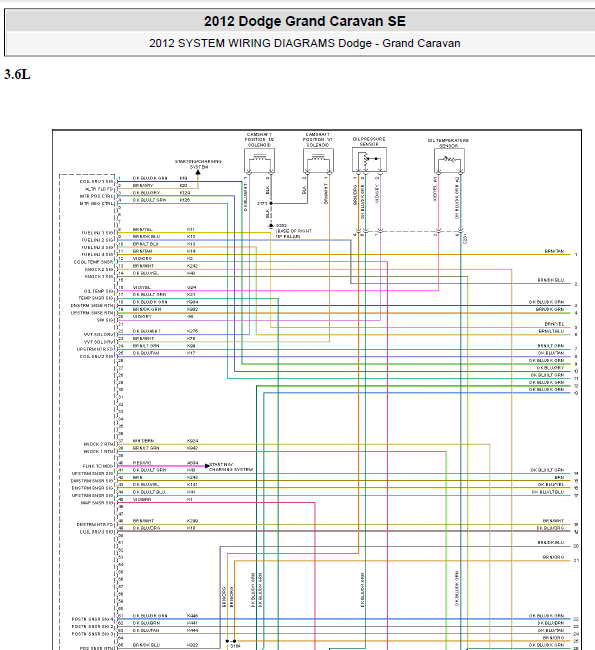Click the Starting/Charging System arrow at top
The height and width of the screenshot is (650, 595).
coord(198,172)
